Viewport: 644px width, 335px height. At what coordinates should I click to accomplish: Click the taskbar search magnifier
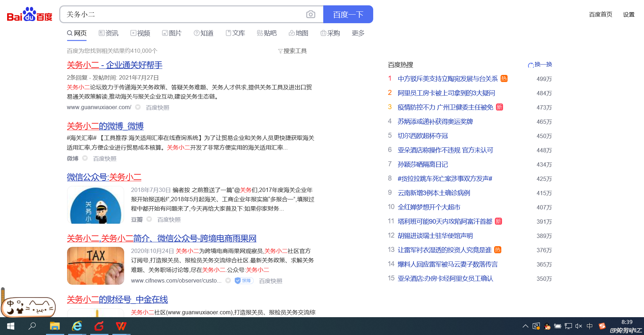32,326
